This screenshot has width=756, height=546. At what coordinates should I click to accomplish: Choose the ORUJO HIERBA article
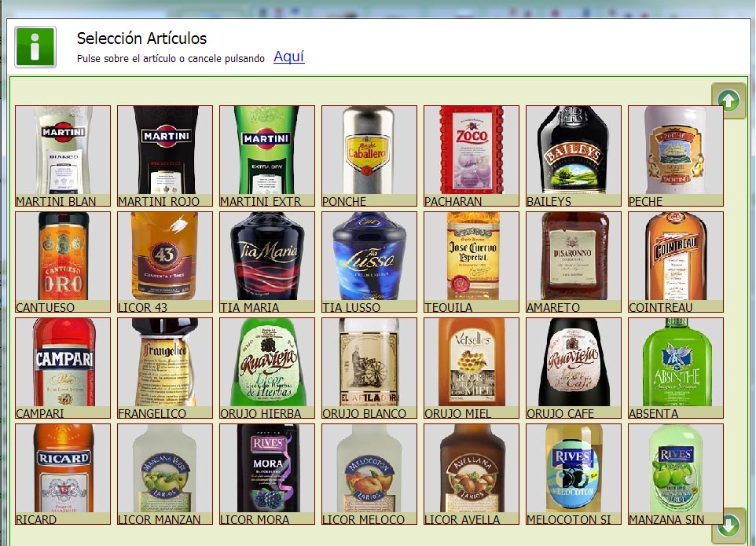[x=267, y=368]
